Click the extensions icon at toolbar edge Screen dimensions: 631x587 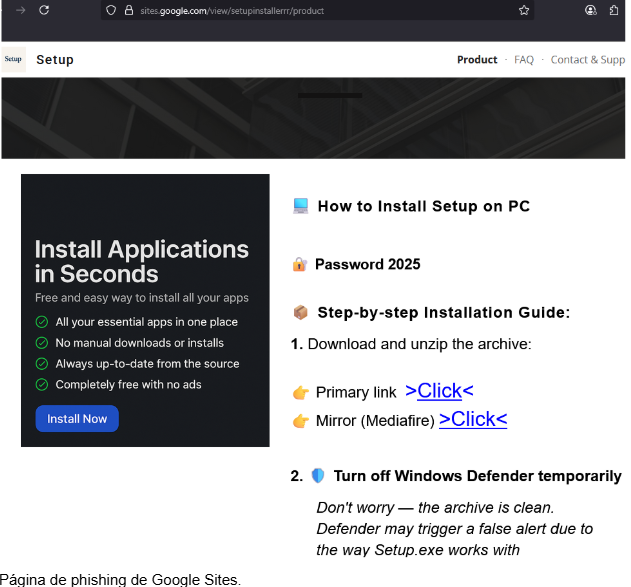tap(614, 10)
